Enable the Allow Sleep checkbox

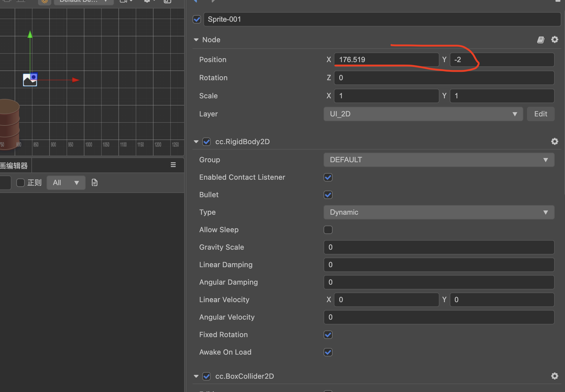(x=328, y=230)
